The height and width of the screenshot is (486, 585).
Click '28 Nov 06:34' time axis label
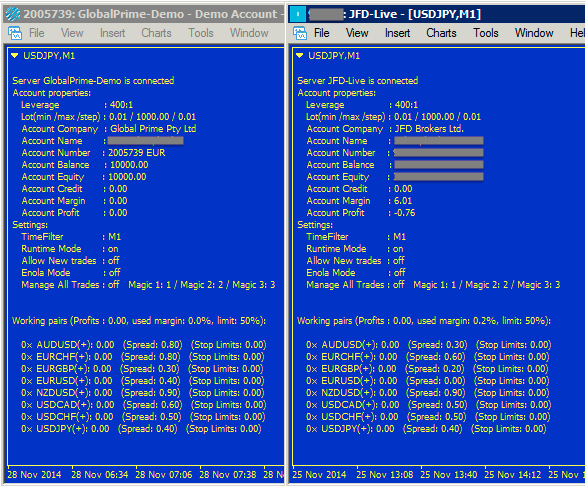coord(100,474)
